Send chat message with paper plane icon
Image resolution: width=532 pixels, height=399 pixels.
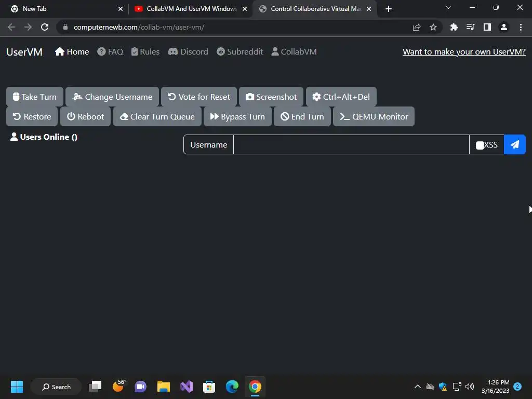click(515, 144)
